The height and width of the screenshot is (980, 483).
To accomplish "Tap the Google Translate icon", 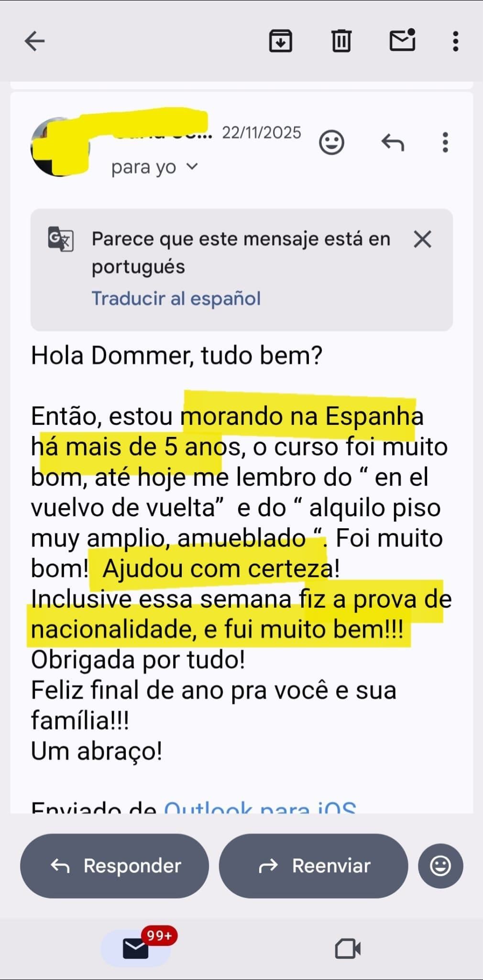I will pyautogui.click(x=60, y=239).
